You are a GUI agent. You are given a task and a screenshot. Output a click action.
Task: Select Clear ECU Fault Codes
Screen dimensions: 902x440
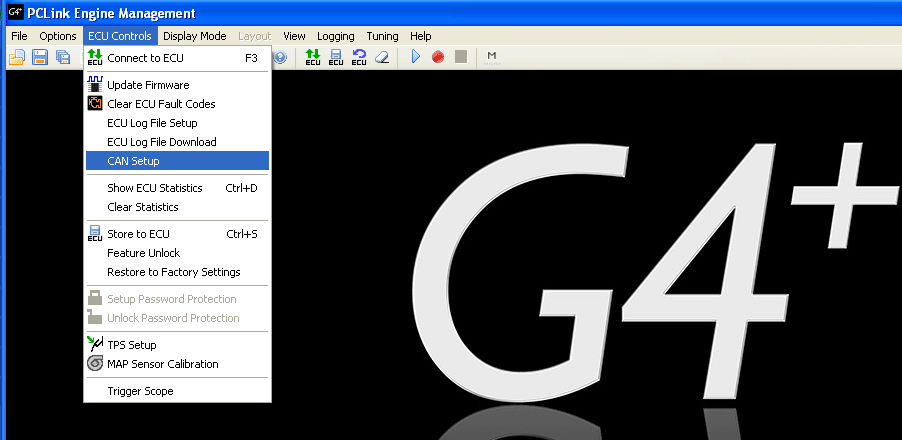(x=160, y=104)
